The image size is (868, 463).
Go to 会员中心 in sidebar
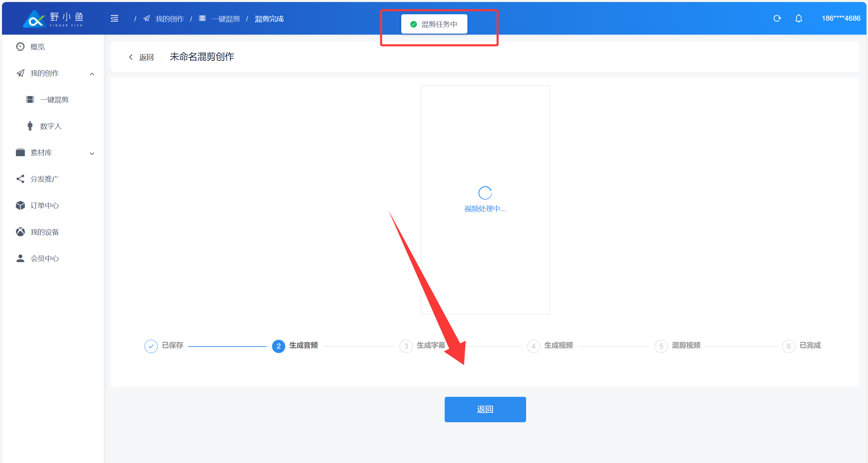[44, 258]
